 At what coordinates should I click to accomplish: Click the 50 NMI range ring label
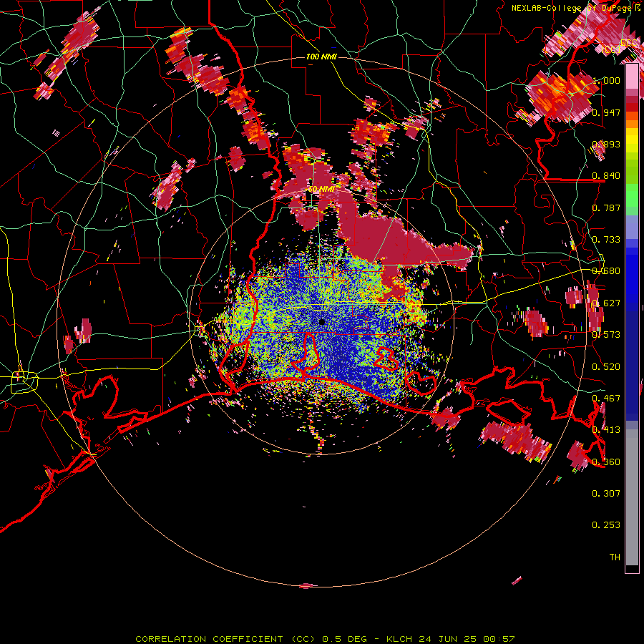321,189
